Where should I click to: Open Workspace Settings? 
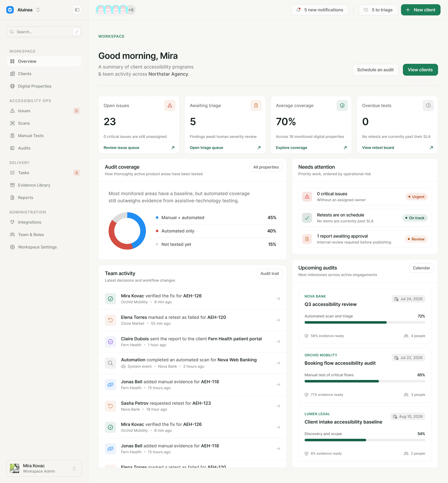44,247
